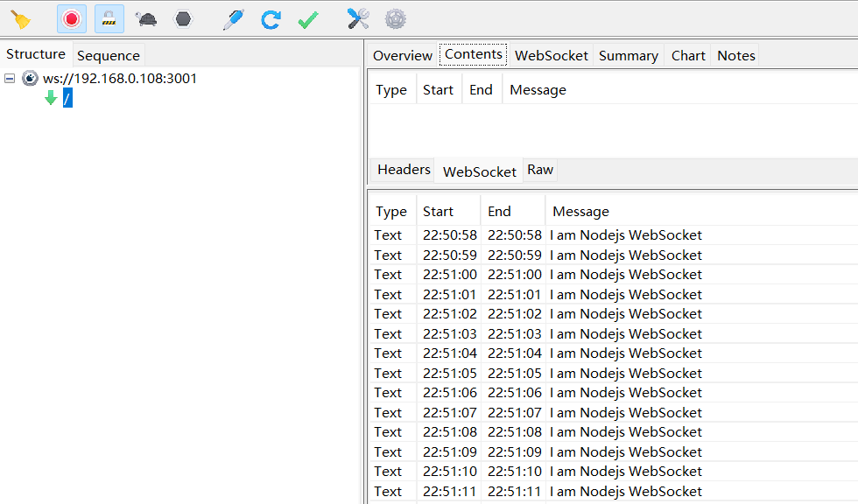Toggle SSL proxying padlock icon
Image resolution: width=858 pixels, height=504 pixels.
[109, 19]
